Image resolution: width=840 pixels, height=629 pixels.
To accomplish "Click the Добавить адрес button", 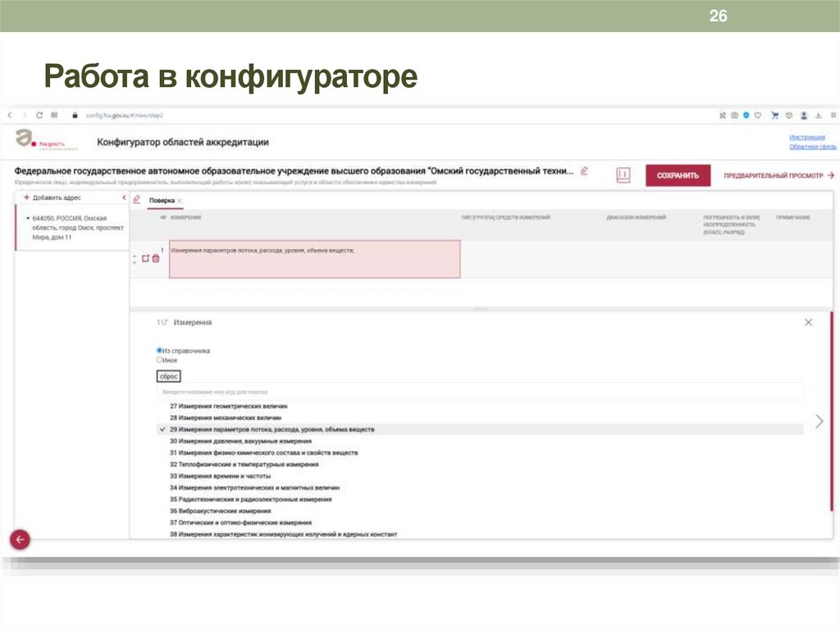I will [x=53, y=197].
